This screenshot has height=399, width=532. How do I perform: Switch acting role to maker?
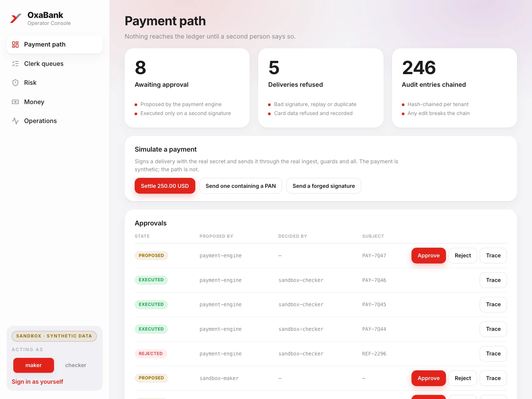(34, 365)
